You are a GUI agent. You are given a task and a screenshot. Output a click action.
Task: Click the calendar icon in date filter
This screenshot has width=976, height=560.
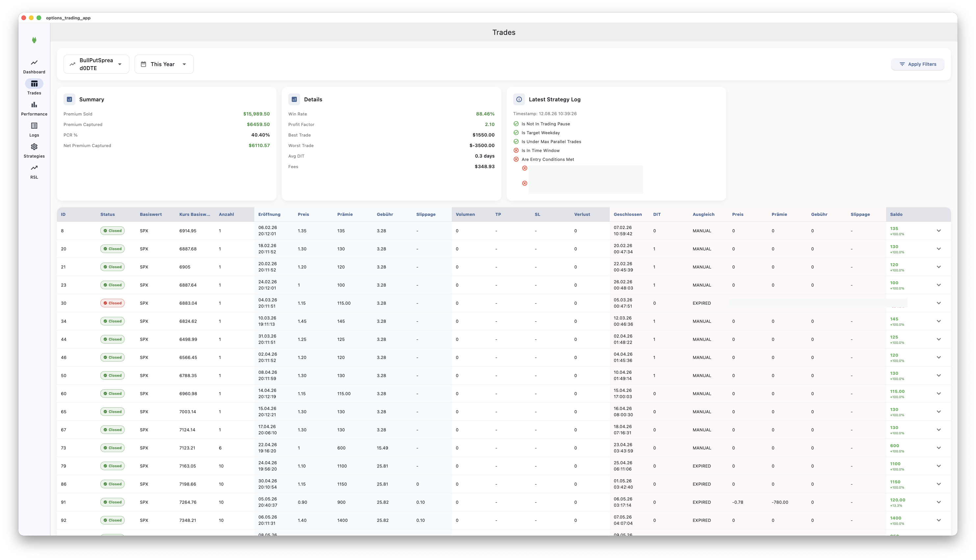[143, 64]
